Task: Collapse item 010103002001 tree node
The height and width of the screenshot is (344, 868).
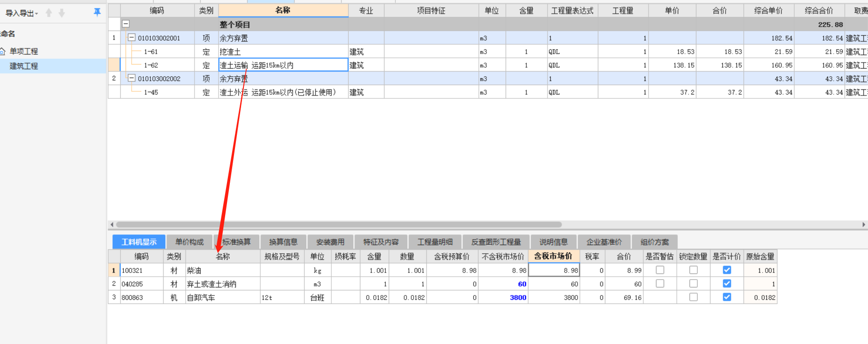Action: tap(132, 38)
